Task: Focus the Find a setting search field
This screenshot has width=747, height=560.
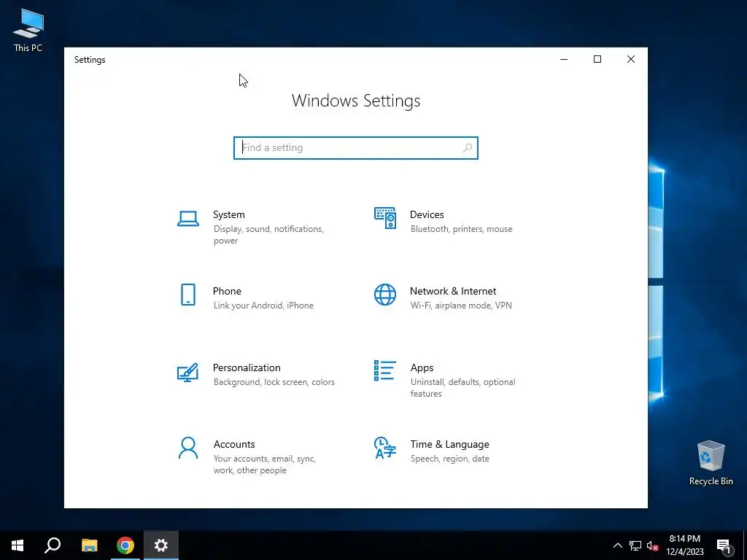Action: pos(356,147)
